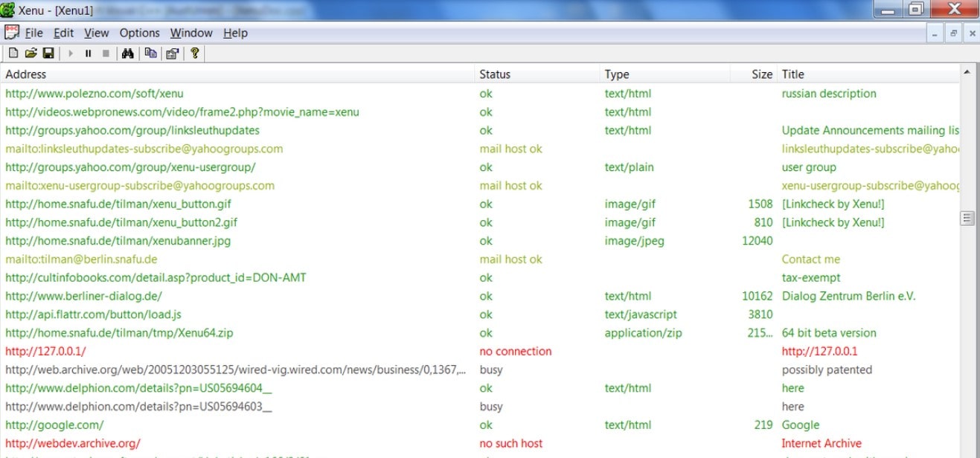
Task: Click the 'application/zip' type cell
Action: point(643,333)
